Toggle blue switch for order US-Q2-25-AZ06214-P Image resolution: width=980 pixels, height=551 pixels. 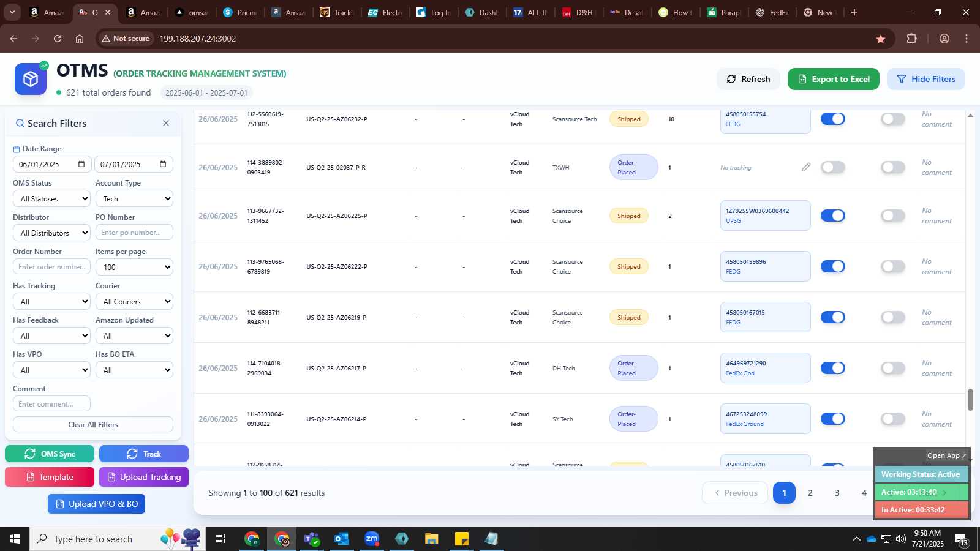pyautogui.click(x=833, y=419)
